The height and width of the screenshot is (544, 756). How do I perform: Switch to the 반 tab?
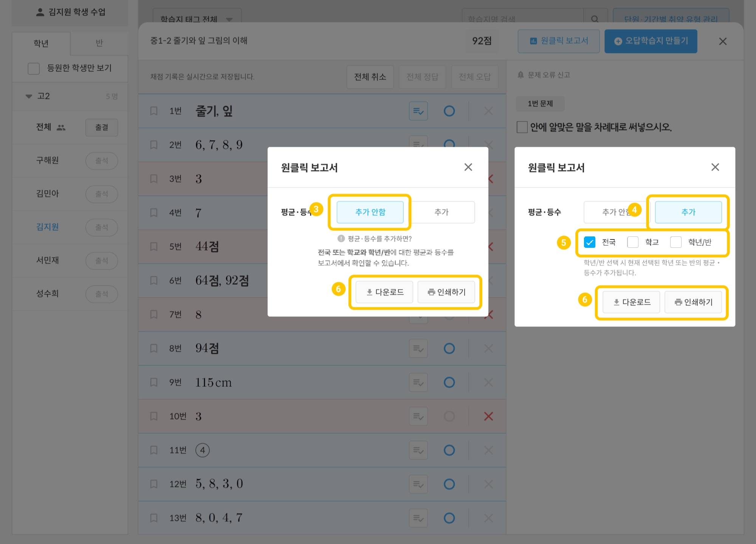click(99, 43)
